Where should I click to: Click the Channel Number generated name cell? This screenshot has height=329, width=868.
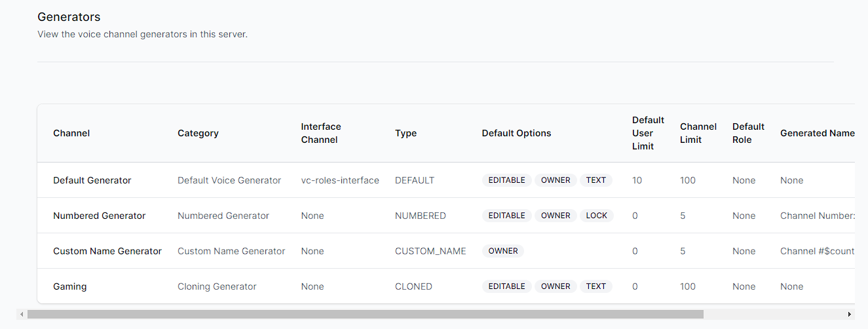pos(818,216)
